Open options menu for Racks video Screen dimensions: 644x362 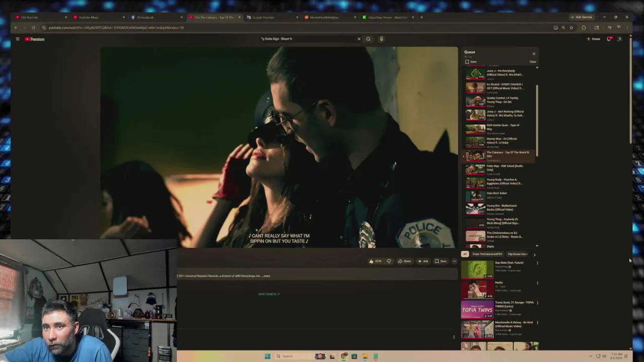tap(537, 283)
